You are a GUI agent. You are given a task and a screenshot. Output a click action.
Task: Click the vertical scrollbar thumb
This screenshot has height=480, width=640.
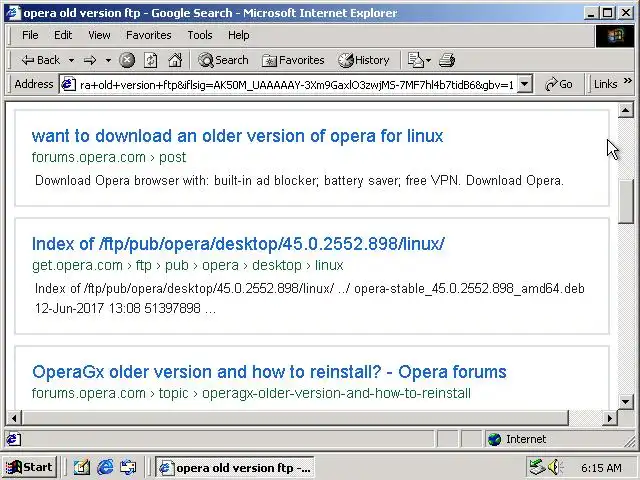pyautogui.click(x=625, y=201)
